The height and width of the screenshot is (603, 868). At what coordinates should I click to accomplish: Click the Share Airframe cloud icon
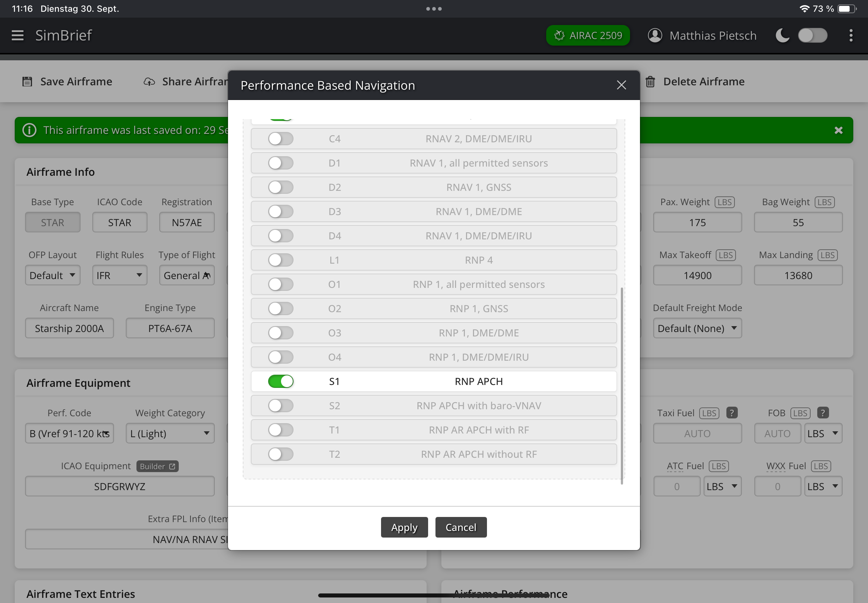tap(149, 82)
